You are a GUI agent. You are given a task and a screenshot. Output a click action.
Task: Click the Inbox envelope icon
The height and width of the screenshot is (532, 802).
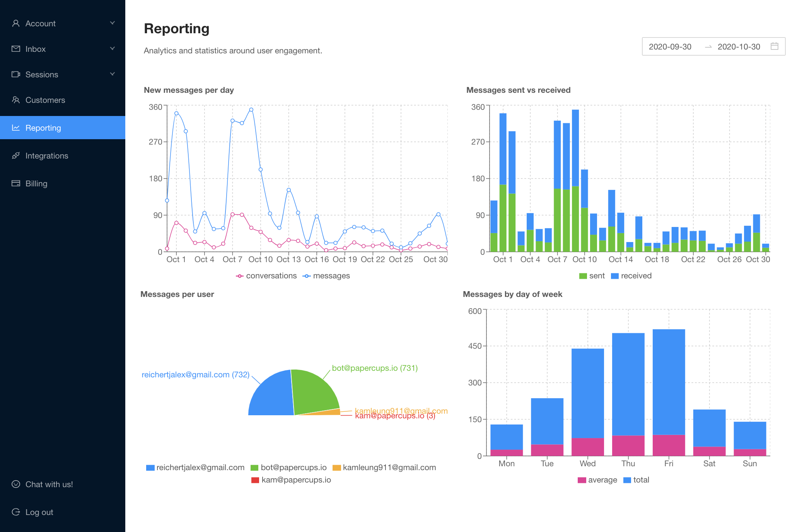tap(16, 49)
